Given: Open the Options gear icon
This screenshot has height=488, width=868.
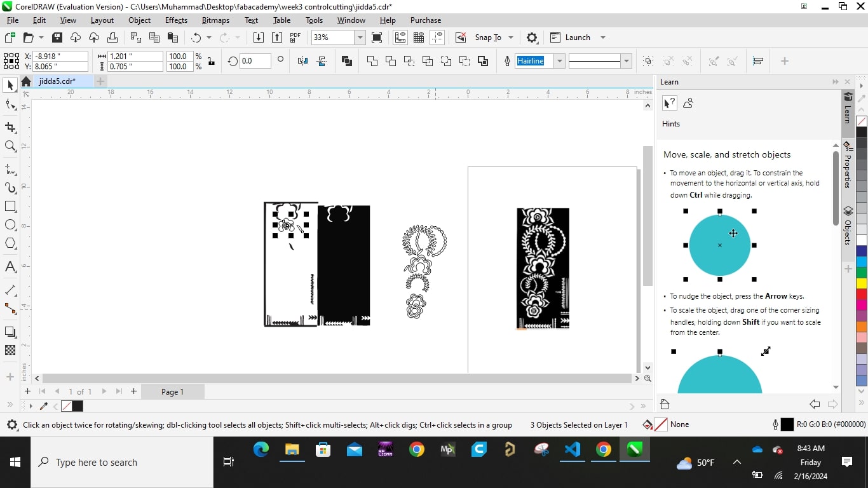Looking at the screenshot, I should click(x=532, y=37).
